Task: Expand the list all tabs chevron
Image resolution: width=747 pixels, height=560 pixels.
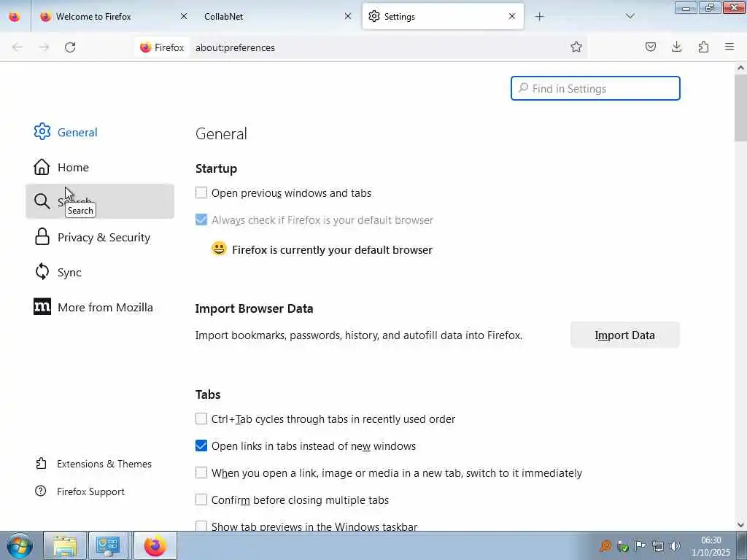Action: (630, 16)
